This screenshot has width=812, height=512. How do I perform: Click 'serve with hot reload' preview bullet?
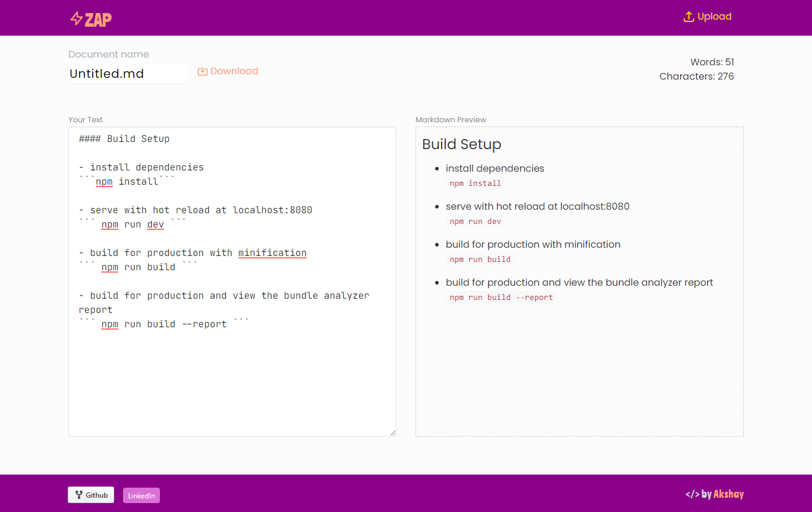[537, 207]
